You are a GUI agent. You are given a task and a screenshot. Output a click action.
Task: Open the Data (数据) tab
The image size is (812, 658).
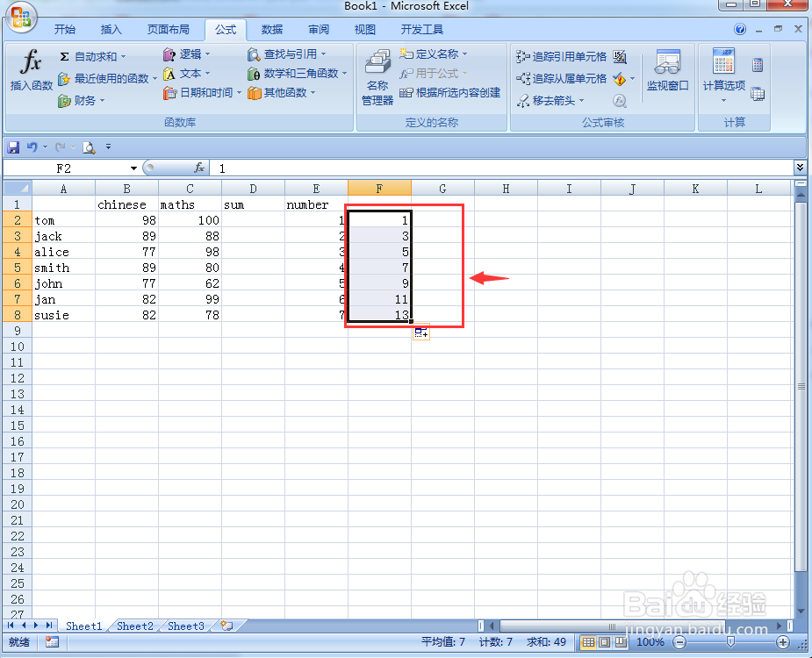(x=272, y=30)
